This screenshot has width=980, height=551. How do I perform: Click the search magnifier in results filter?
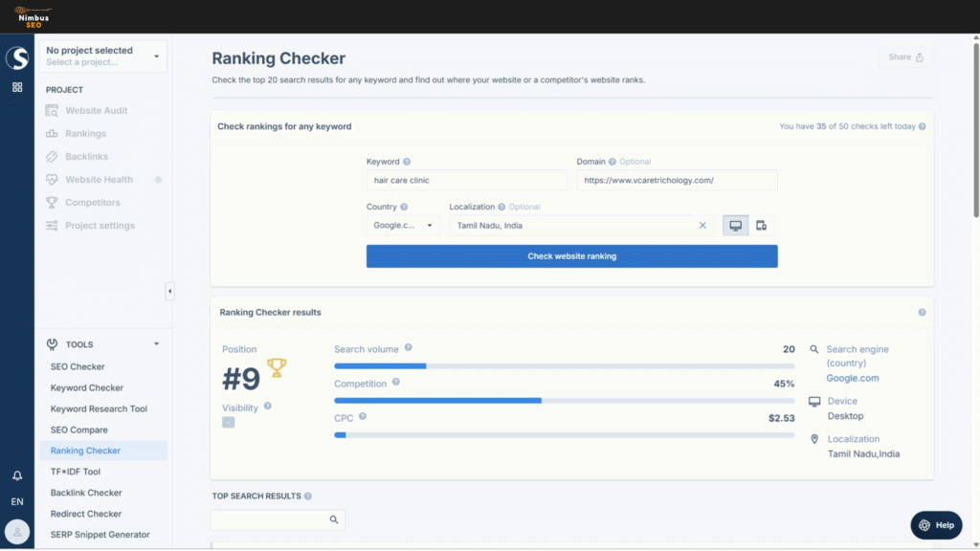[x=334, y=519]
